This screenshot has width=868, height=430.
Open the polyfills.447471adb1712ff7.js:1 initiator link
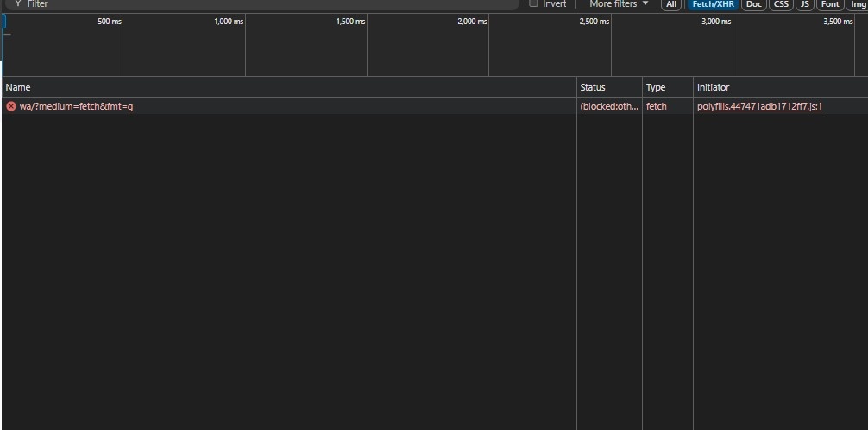[x=759, y=107]
